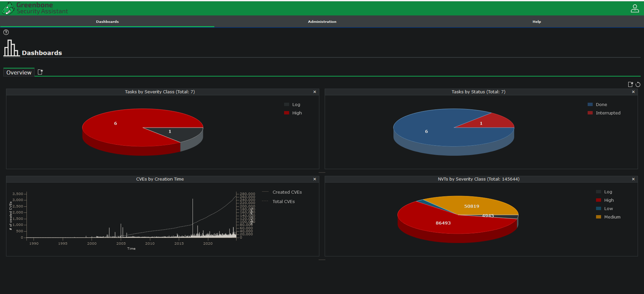The image size is (644, 294).
Task: Click 'Interrupted' legend label text
Action: coord(608,113)
